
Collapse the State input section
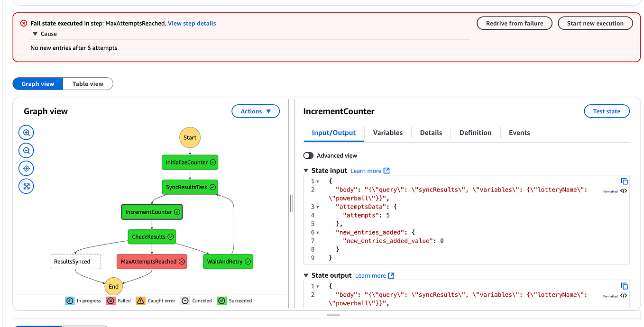tap(306, 170)
